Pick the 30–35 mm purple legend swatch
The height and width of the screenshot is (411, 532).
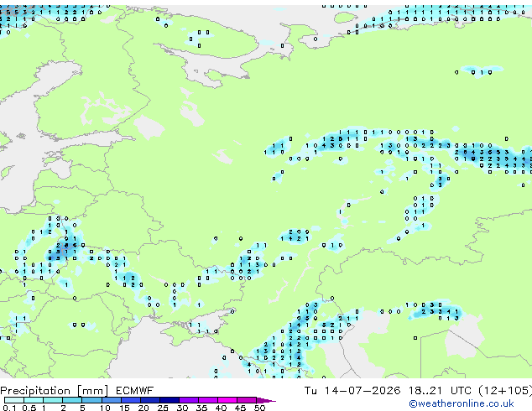click(x=189, y=400)
